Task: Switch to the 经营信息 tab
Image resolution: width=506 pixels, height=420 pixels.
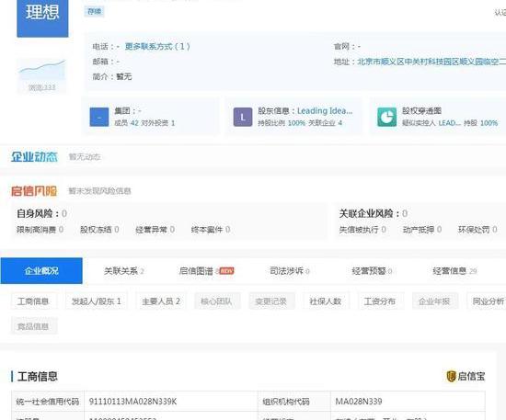Action: tap(454, 271)
